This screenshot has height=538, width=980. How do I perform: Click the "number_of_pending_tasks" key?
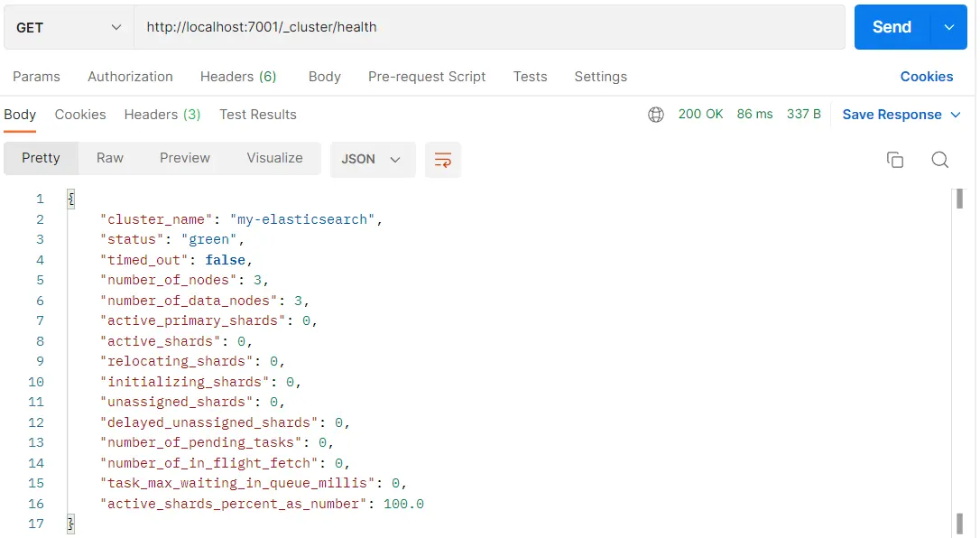click(x=201, y=442)
